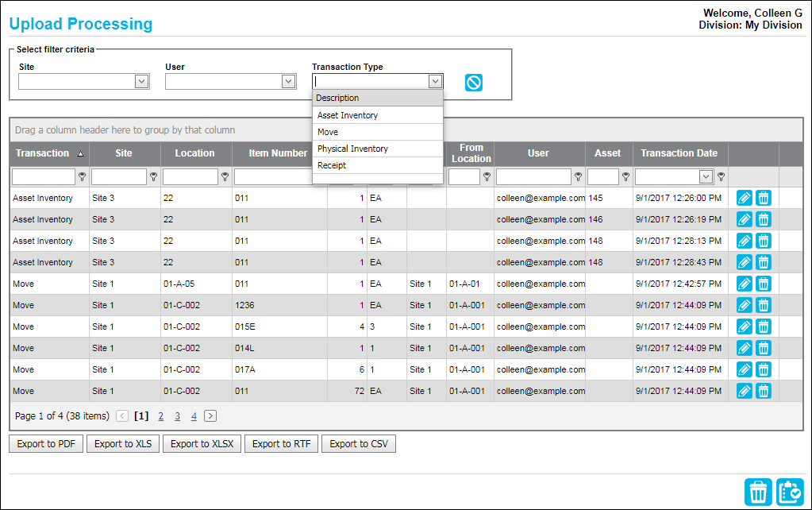Choose Asset Inventory from Transaction Type list
This screenshot has width=812, height=510.
point(378,115)
